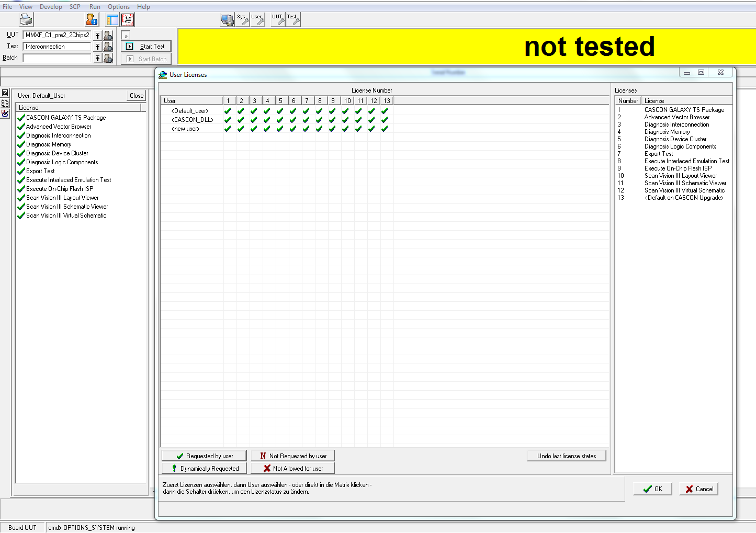Click the user icon next to the Batch field

click(108, 59)
